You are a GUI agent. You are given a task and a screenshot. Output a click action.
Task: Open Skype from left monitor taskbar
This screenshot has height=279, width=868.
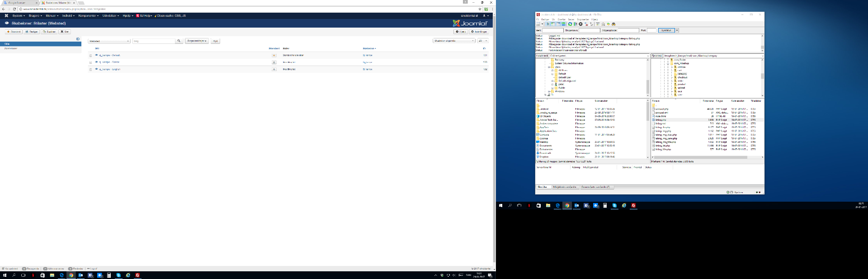point(118,275)
